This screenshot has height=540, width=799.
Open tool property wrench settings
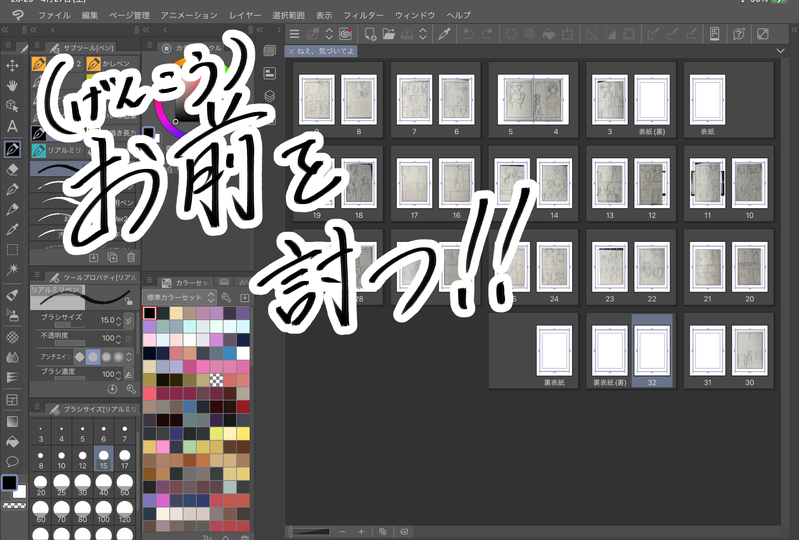coord(131,389)
